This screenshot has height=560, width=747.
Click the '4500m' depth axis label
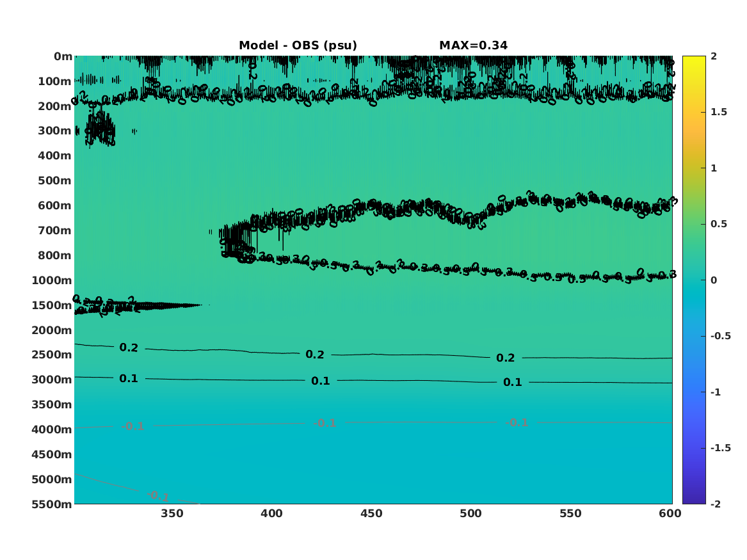(52, 454)
